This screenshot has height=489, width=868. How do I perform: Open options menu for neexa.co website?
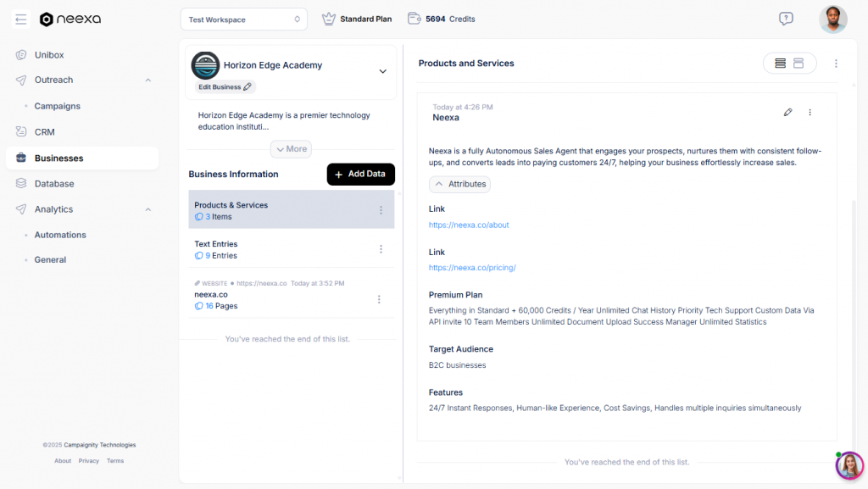(379, 299)
